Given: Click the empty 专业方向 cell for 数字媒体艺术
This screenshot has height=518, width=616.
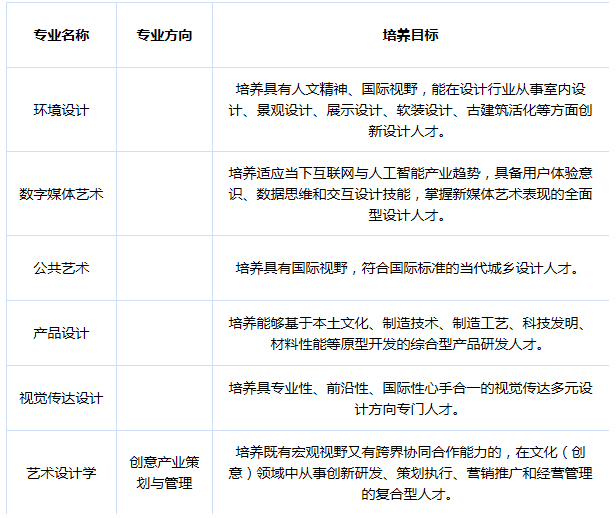Looking at the screenshot, I should click(x=165, y=193).
